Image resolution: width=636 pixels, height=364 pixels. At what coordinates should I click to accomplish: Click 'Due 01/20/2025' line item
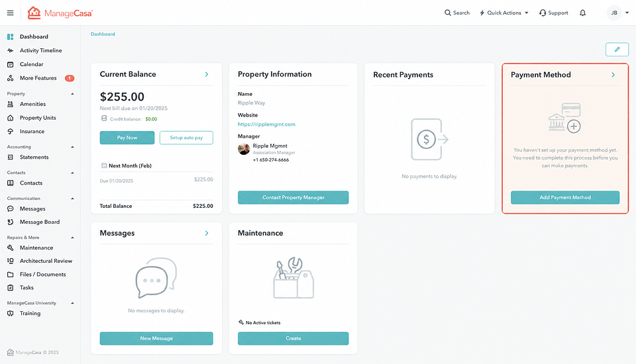pyautogui.click(x=117, y=181)
